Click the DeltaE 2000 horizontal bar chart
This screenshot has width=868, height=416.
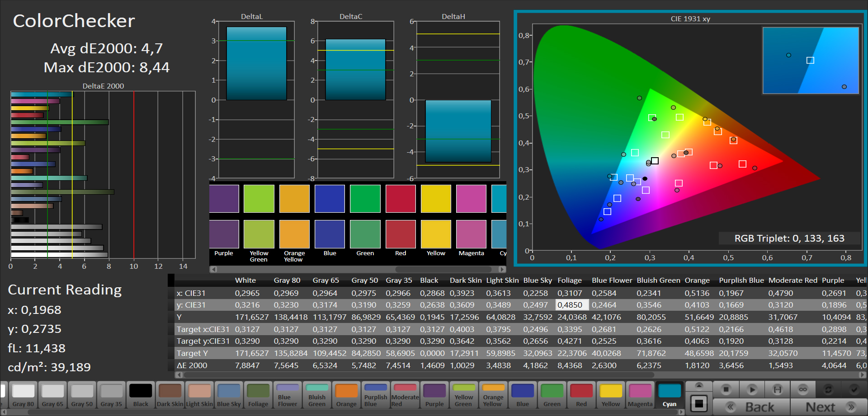coord(103,175)
